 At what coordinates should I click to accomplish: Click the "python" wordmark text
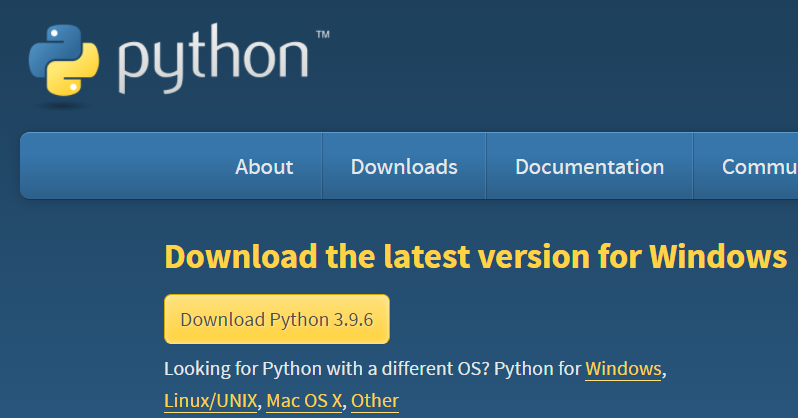point(213,59)
